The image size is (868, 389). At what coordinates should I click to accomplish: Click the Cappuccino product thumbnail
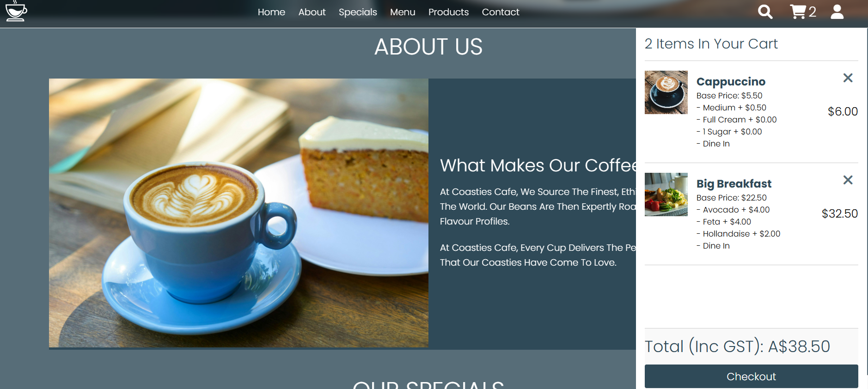(666, 92)
